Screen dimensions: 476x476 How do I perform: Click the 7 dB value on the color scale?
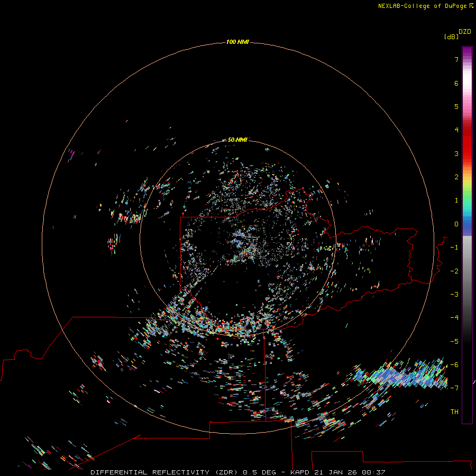coord(456,59)
